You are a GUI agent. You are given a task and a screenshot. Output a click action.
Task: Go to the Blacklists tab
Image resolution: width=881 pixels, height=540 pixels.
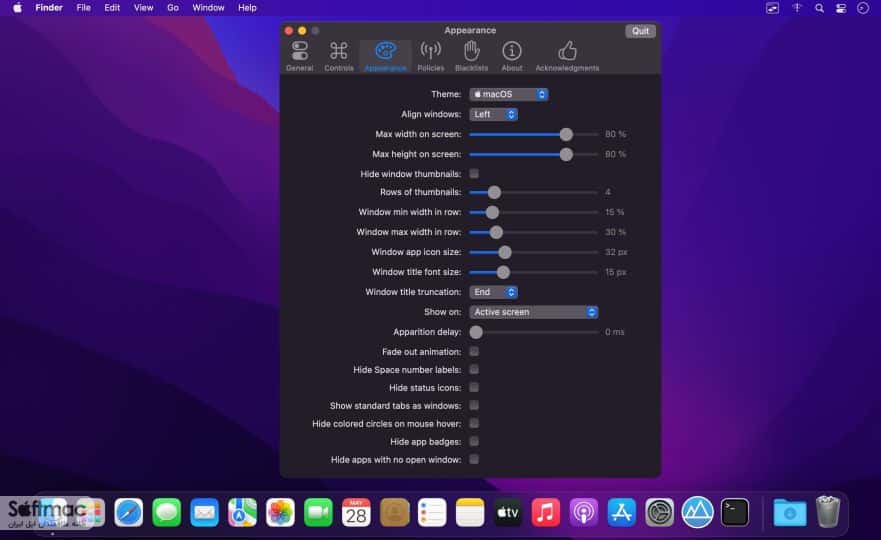[471, 56]
